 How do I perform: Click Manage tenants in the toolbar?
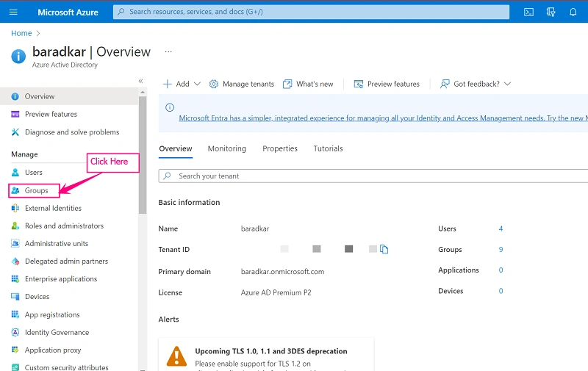[x=242, y=84]
